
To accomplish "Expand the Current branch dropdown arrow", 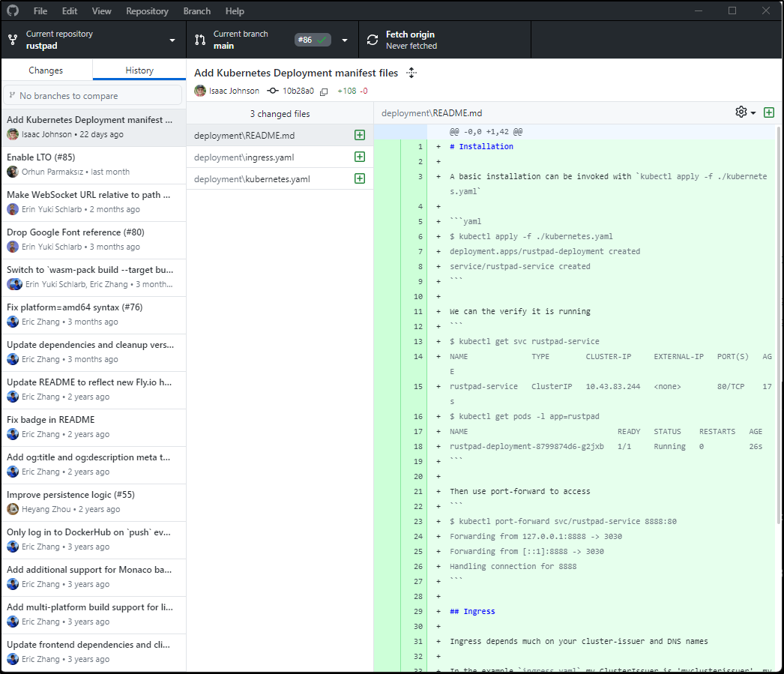I will [345, 40].
